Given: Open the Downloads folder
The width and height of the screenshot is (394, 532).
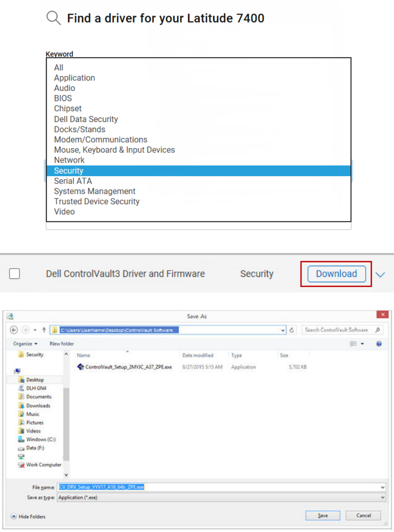Looking at the screenshot, I should (x=35, y=405).
